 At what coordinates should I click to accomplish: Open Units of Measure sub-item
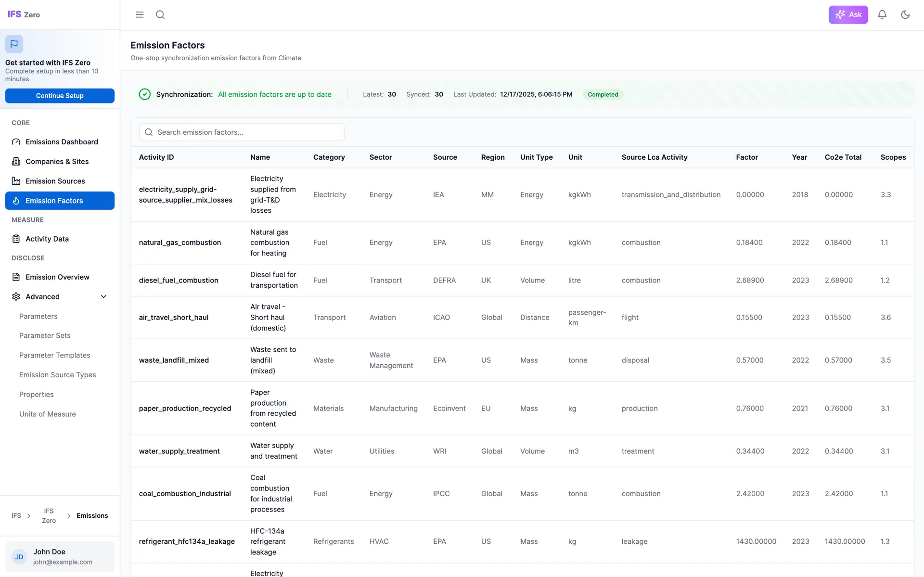click(47, 414)
